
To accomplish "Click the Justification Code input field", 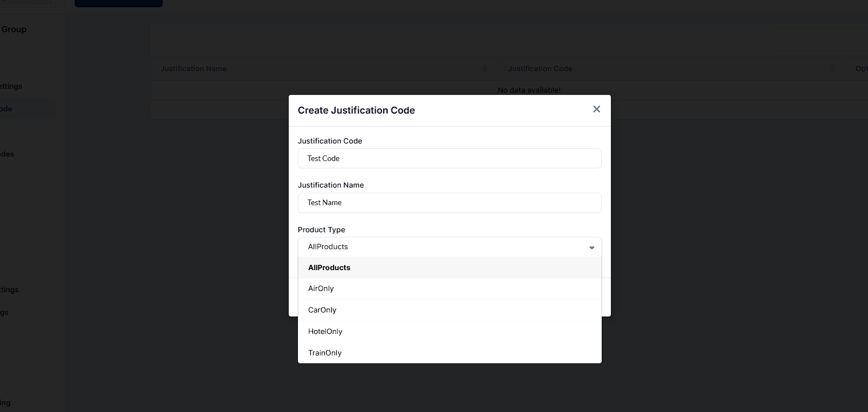I will [449, 158].
